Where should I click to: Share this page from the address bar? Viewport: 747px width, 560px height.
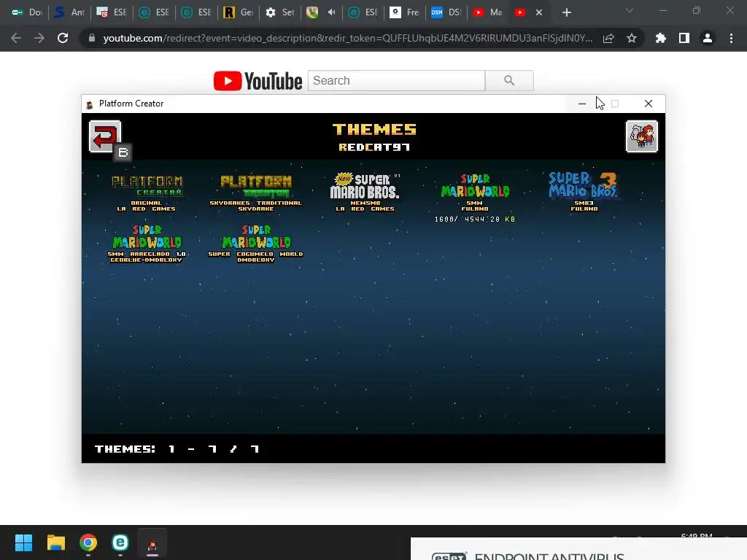608,38
